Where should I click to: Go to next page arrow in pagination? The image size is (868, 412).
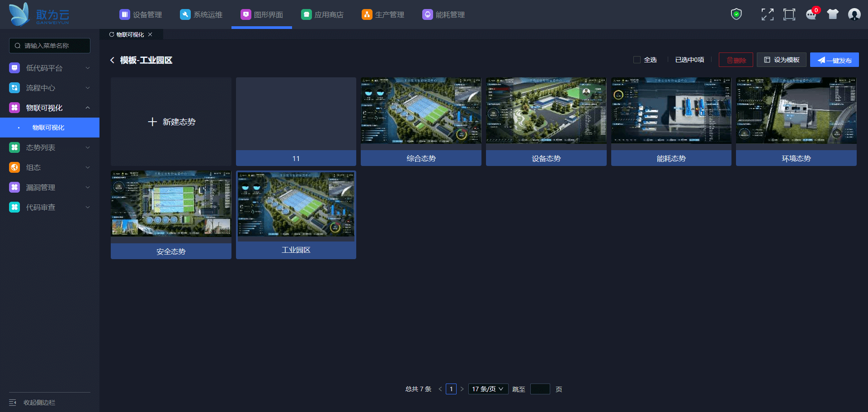pyautogui.click(x=462, y=389)
